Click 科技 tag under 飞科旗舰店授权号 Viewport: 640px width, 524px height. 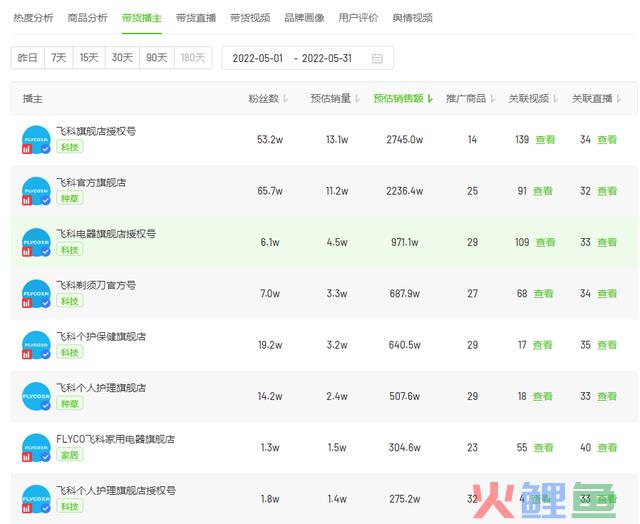pos(70,147)
